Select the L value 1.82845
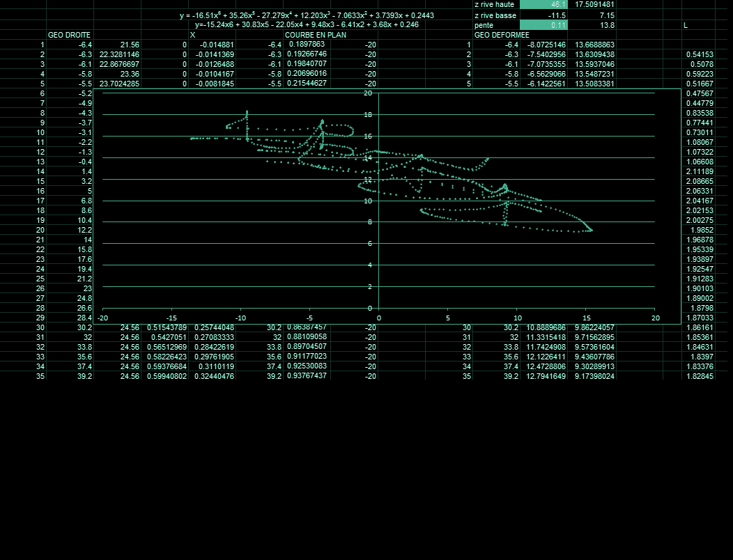Image resolution: width=733 pixels, height=560 pixels. click(698, 376)
